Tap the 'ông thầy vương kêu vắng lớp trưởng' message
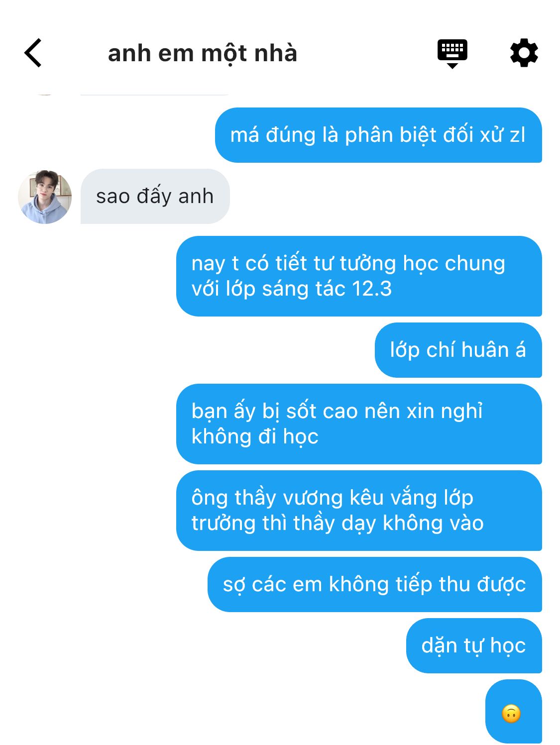The height and width of the screenshot is (745, 560). tap(359, 511)
